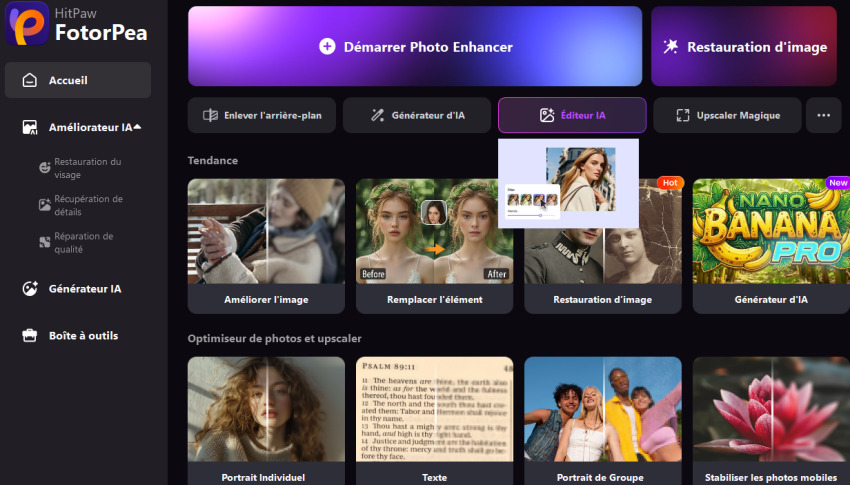Click the Hot badge on Restauration card

(x=670, y=183)
